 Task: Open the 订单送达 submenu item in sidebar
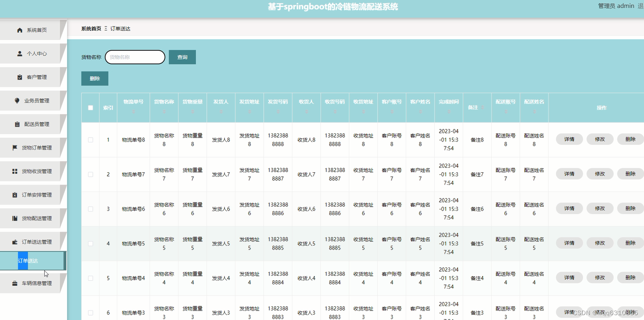tap(32, 261)
